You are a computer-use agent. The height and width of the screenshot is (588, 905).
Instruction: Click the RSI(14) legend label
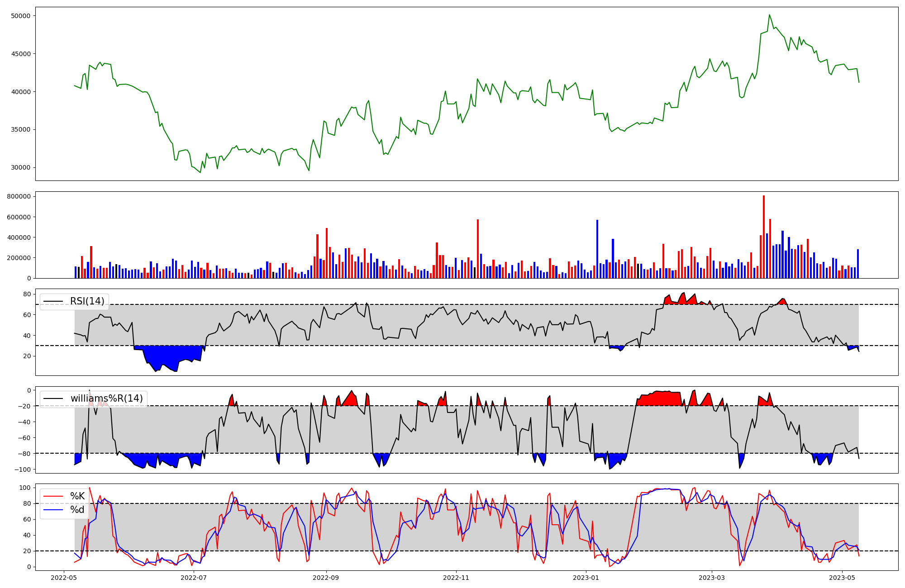coord(87,301)
